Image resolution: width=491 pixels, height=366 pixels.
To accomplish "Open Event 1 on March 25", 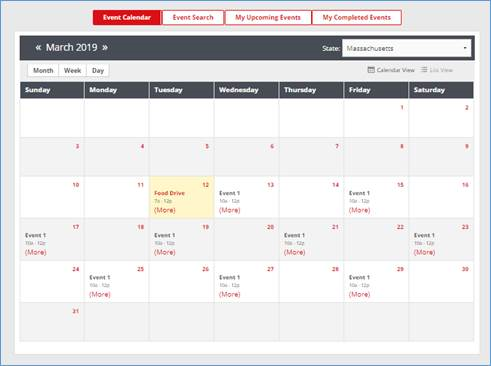I will [99, 277].
